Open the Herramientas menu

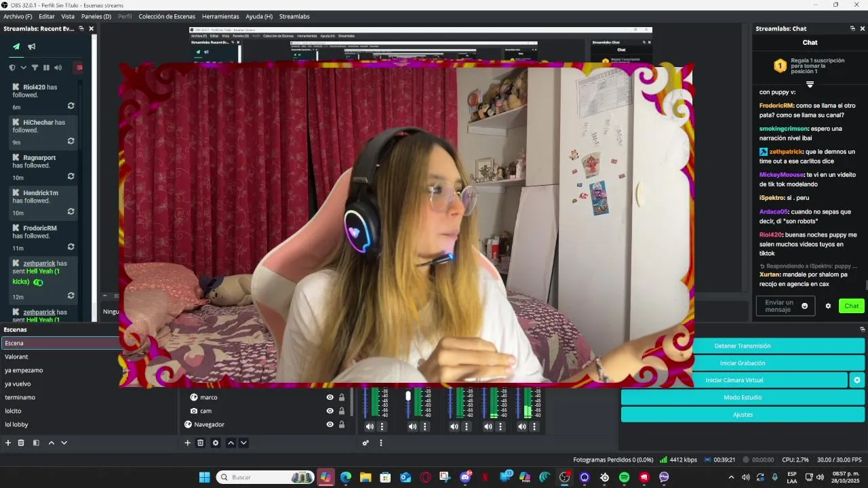220,16
